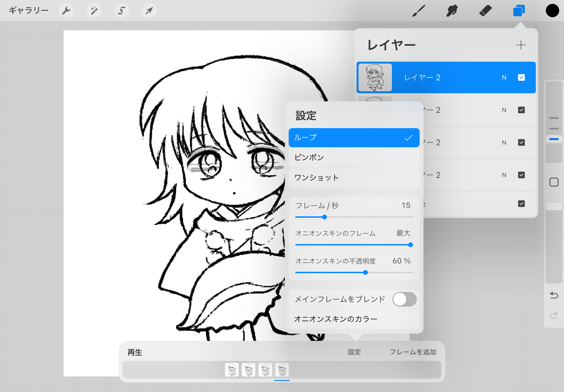Tap フレームを追加 to add a frame
Viewport: 564px width, 392px height.
[x=413, y=352]
